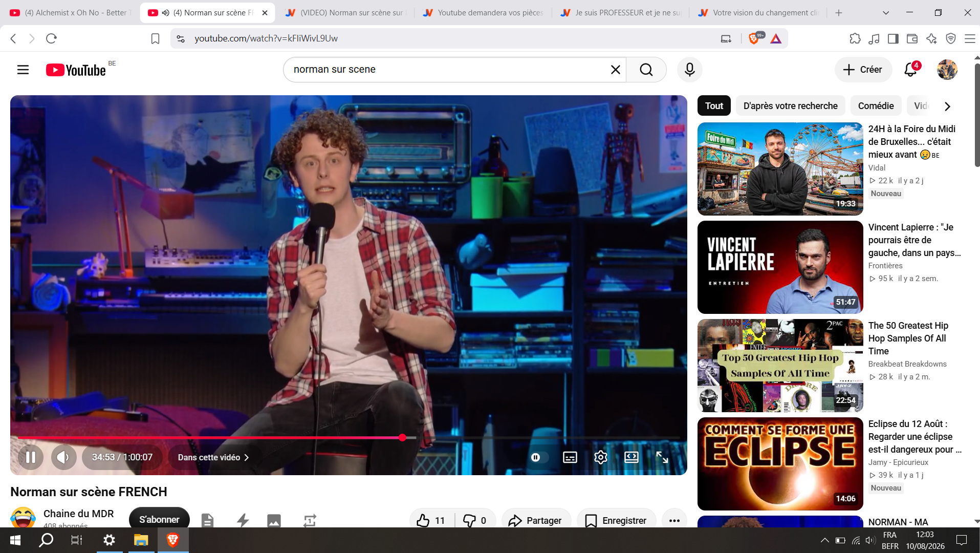Toggle the browser sidebar panel
Image resolution: width=980 pixels, height=553 pixels.
pyautogui.click(x=893, y=38)
